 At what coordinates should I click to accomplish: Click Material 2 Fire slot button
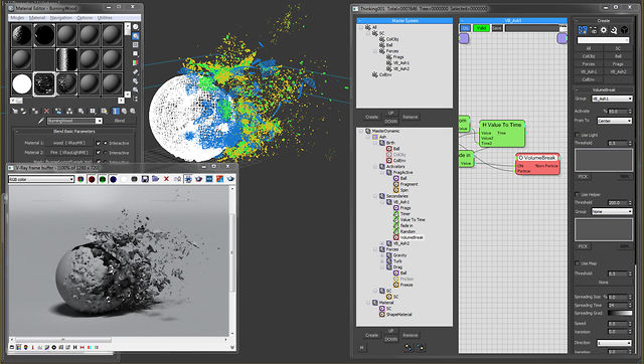69,153
